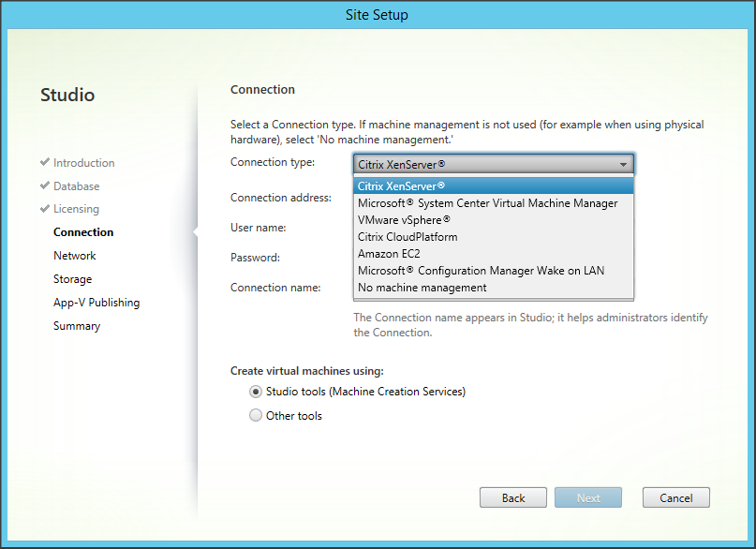Select Citrix CloudPlatform option
The image size is (756, 549).
pos(408,236)
